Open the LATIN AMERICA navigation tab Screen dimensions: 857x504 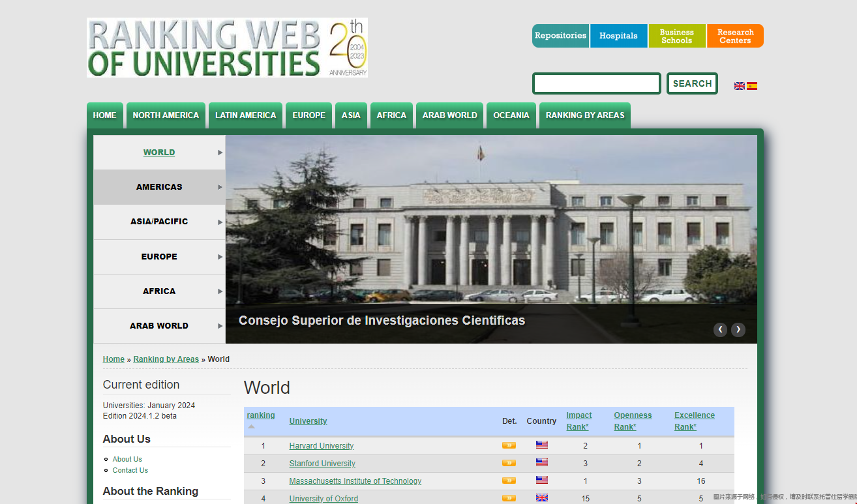246,115
